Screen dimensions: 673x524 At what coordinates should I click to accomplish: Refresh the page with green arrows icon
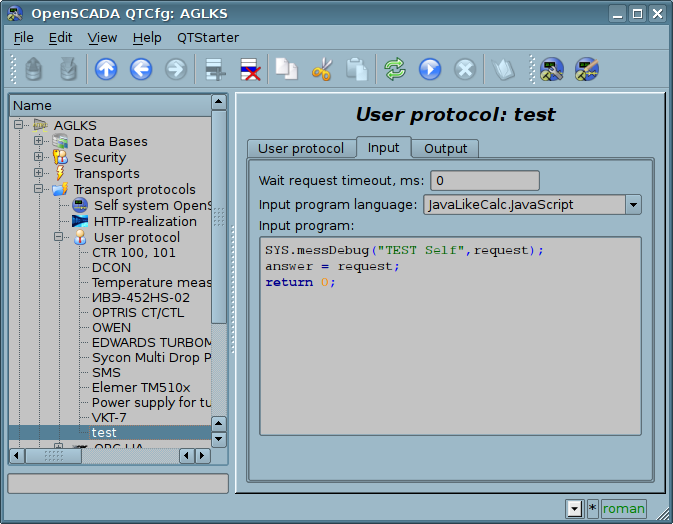click(395, 69)
